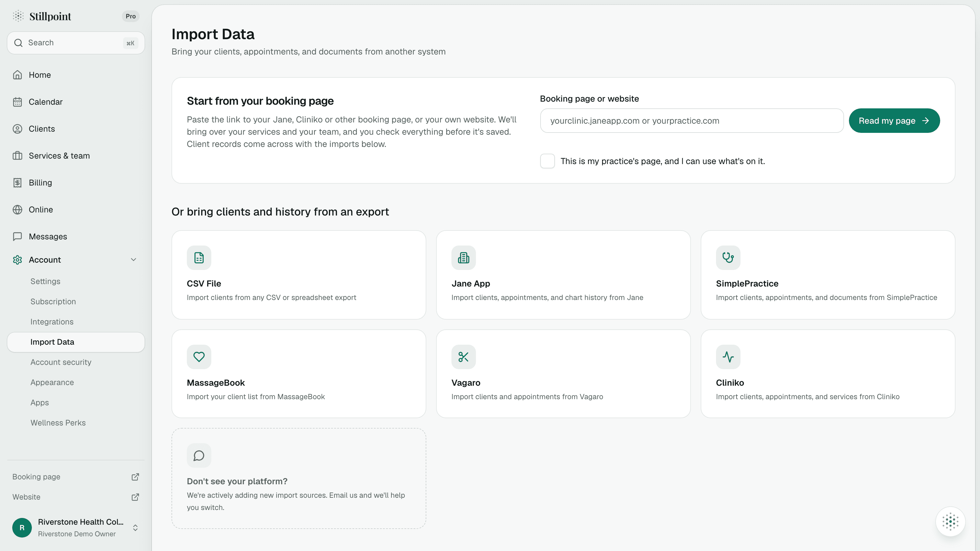980x551 pixels.
Task: Click the Pro plan badge
Action: point(130,16)
